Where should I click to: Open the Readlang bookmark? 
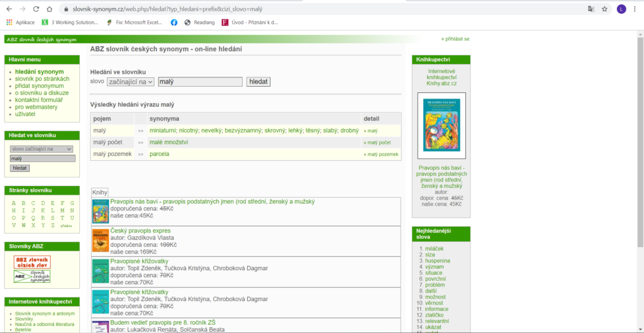202,22
